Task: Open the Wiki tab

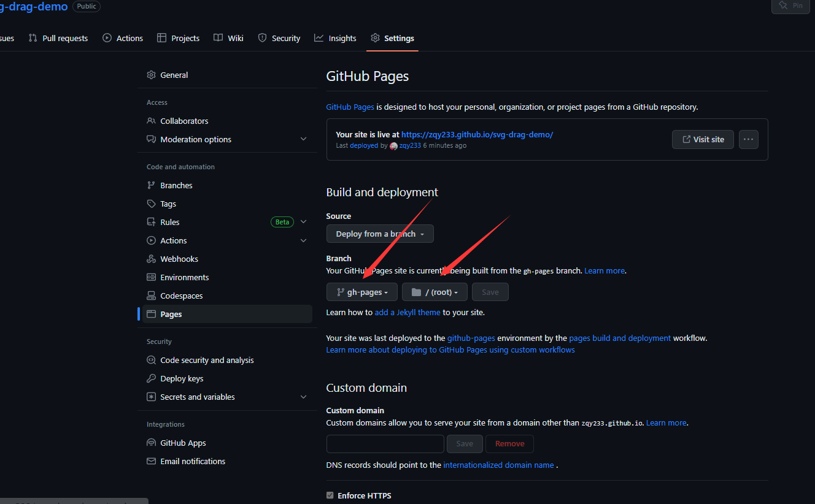Action: (228, 38)
